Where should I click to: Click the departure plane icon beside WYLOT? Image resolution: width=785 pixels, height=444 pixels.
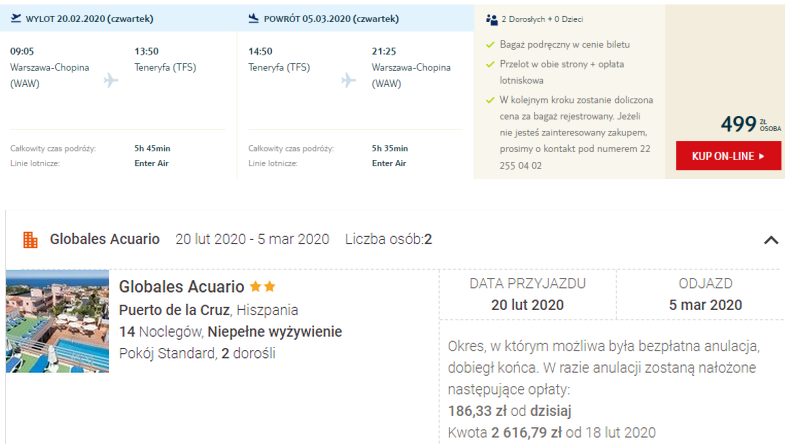tap(16, 19)
